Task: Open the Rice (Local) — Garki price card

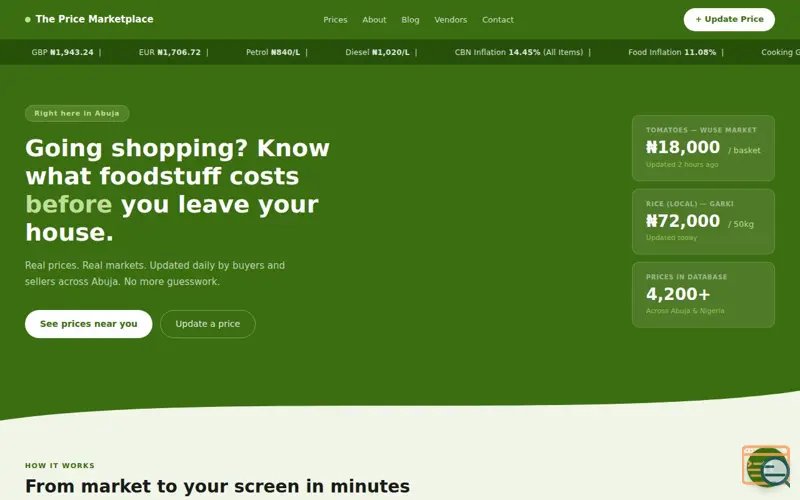Action: click(x=703, y=221)
